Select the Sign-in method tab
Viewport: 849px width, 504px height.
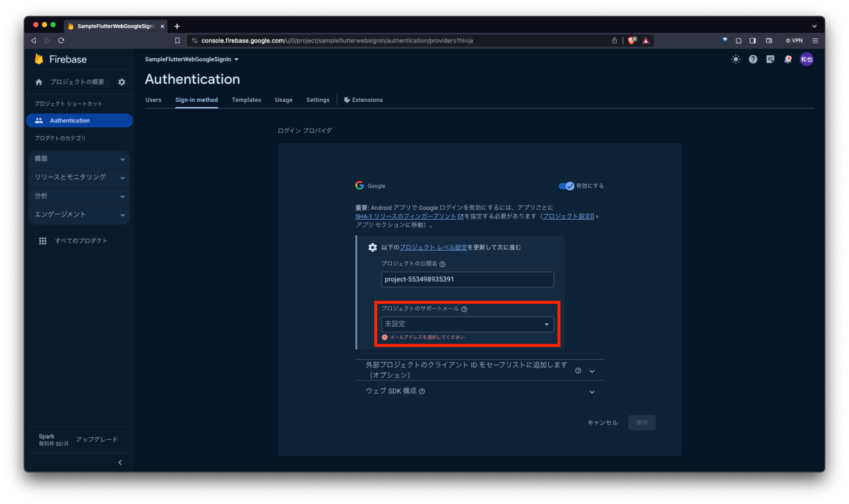pos(196,100)
